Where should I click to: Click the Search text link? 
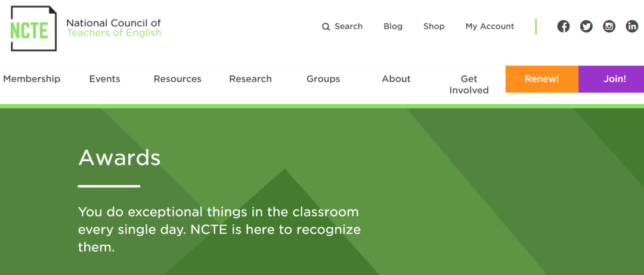348,26
